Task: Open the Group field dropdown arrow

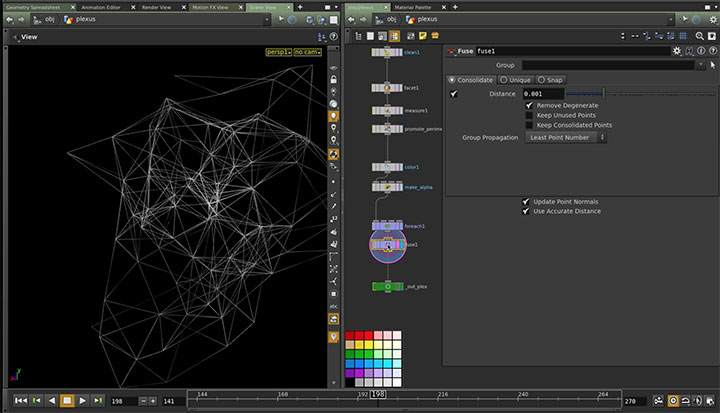Action: [x=700, y=65]
